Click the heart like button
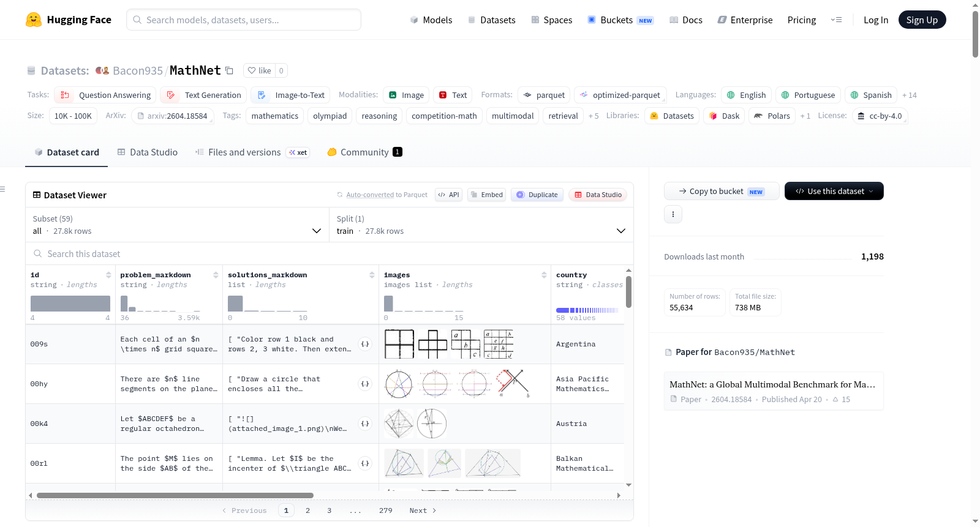 (259, 70)
